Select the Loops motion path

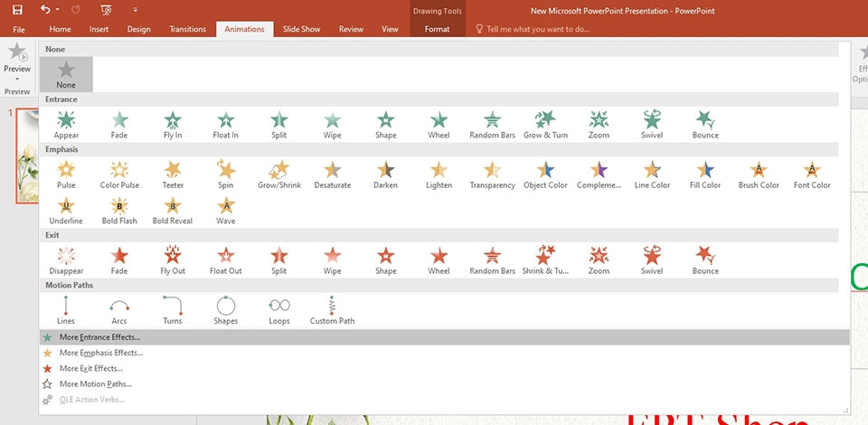coord(278,308)
